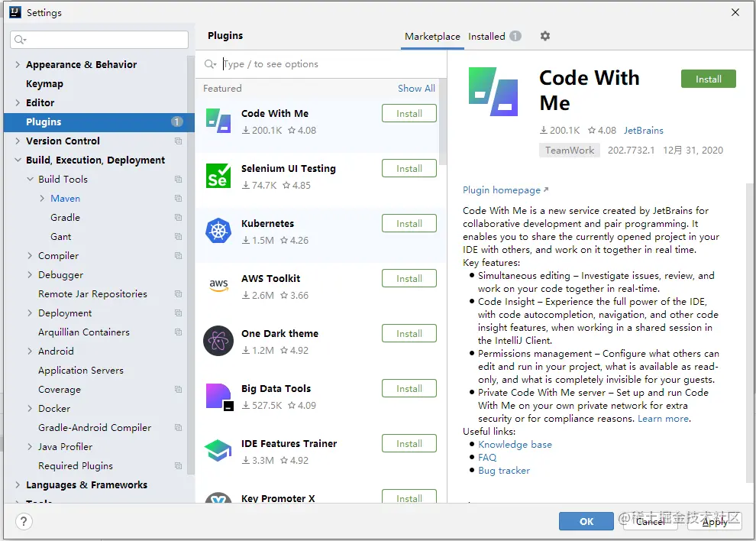This screenshot has width=756, height=541.
Task: Click the project-level icon next to Required Plugins
Action: pos(179,465)
